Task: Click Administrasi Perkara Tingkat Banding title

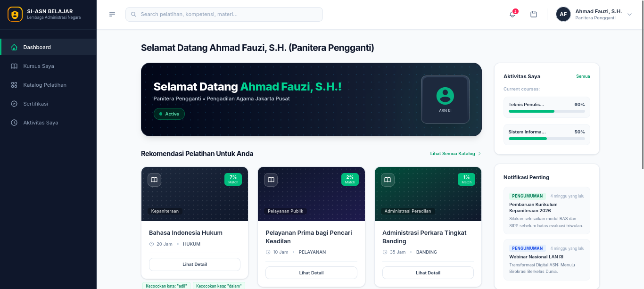Action: 424,237
